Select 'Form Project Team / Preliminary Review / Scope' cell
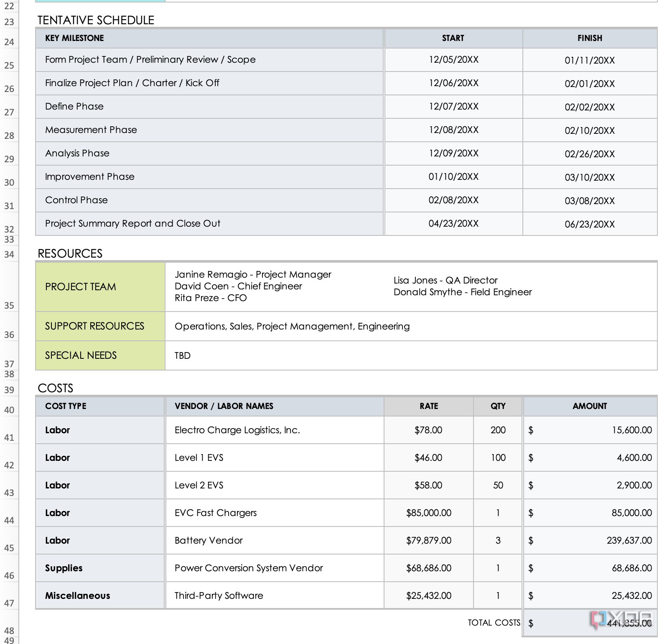Image resolution: width=667 pixels, height=644 pixels. click(209, 60)
